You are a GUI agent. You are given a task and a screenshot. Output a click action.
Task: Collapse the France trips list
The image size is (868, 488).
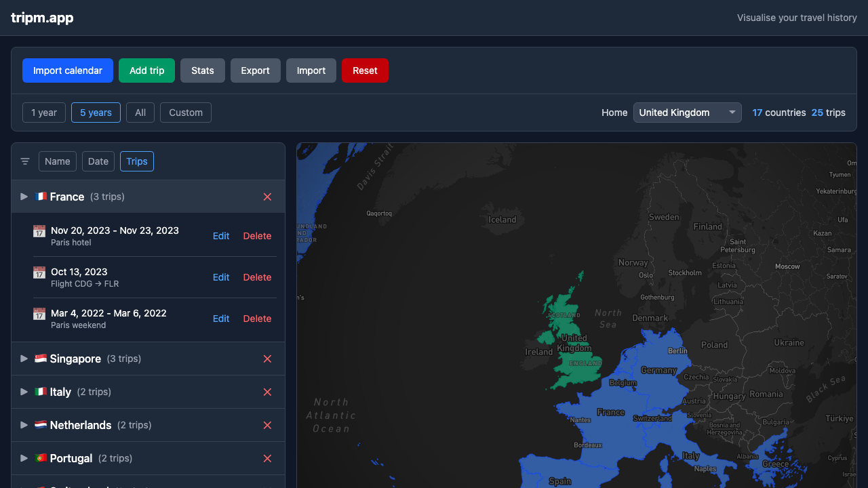[24, 197]
